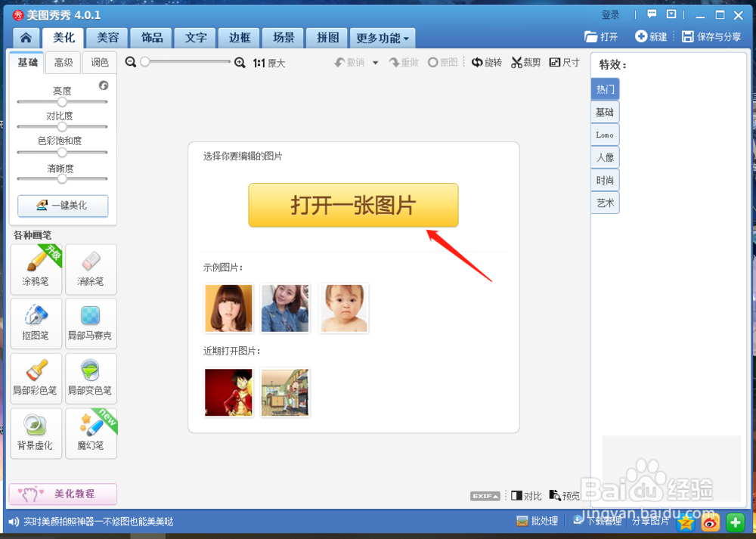This screenshot has height=539, width=756.
Task: Open the title bar menu dropdown icon
Action: pos(671,14)
